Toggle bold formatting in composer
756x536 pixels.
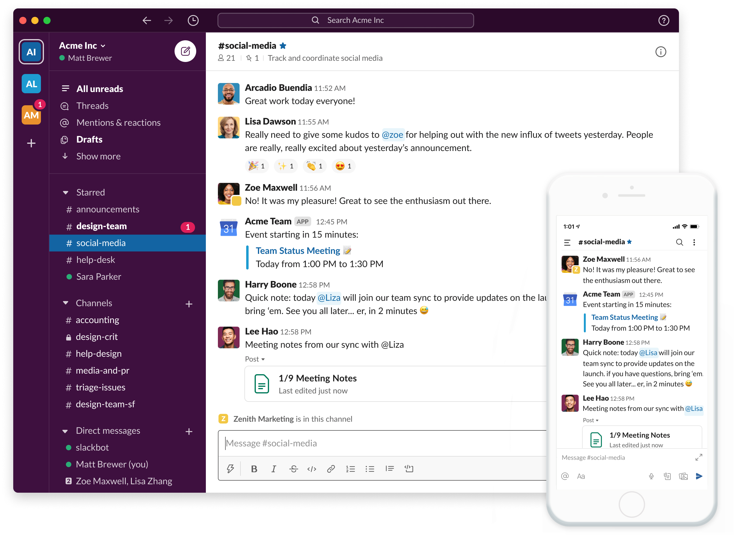[254, 468]
